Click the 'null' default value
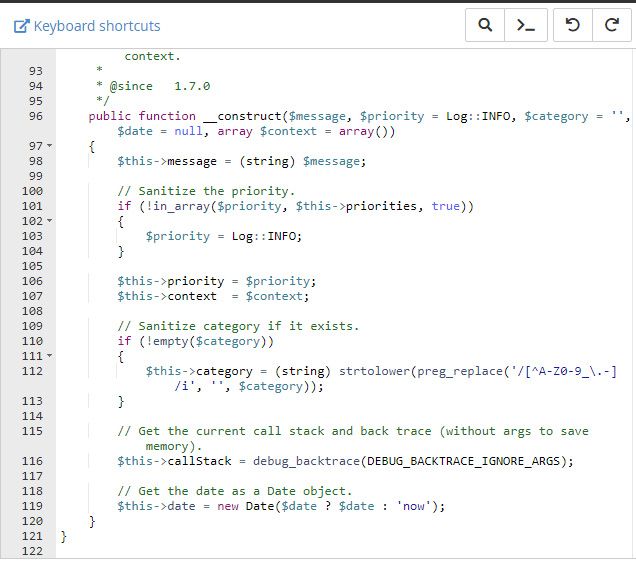The width and height of the screenshot is (636, 569). 188,131
